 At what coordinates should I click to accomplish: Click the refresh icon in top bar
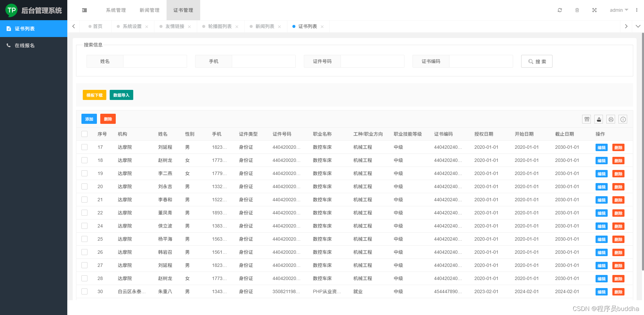click(560, 10)
